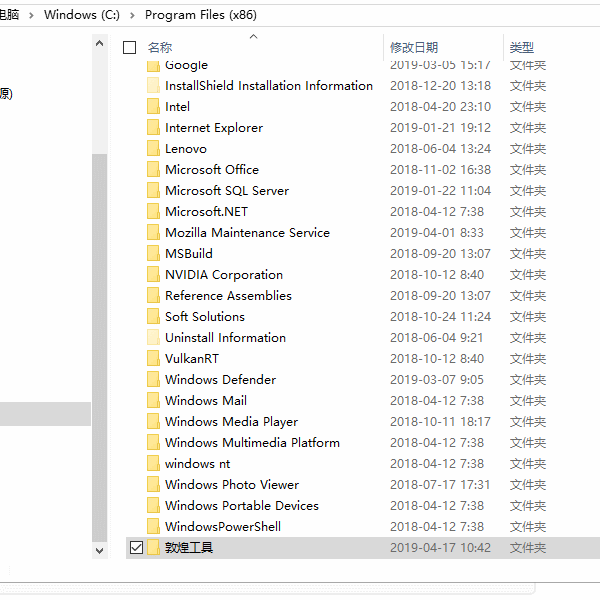Select Program Files (x86) breadcrumb segment

(x=201, y=15)
